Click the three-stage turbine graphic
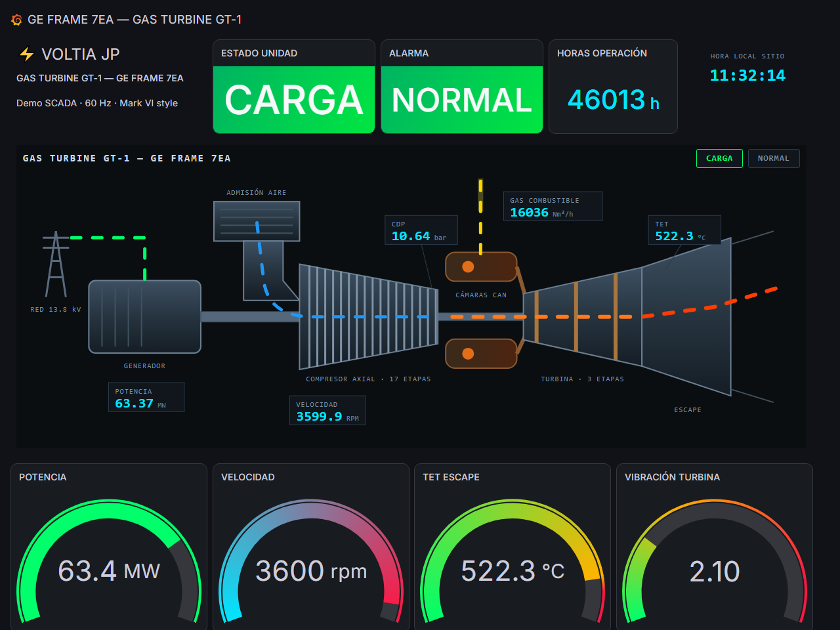The image size is (840, 630). (583, 316)
